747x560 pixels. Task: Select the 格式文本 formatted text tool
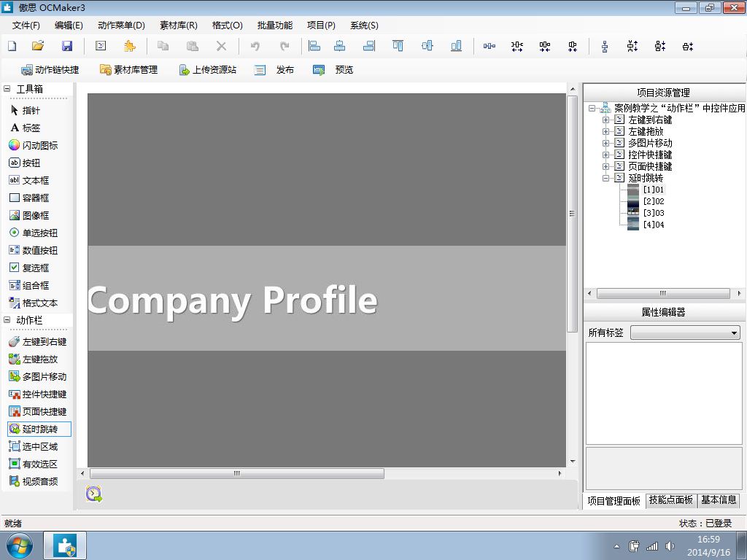click(x=34, y=303)
